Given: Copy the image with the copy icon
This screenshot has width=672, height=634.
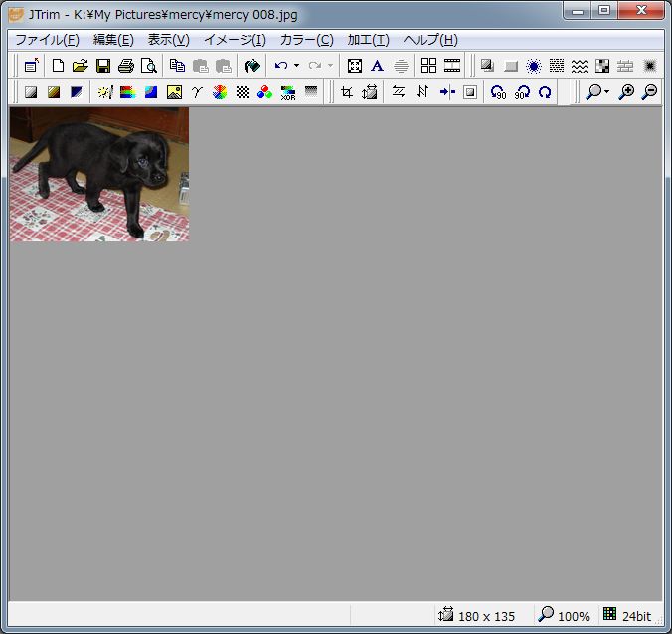Looking at the screenshot, I should click(177, 66).
